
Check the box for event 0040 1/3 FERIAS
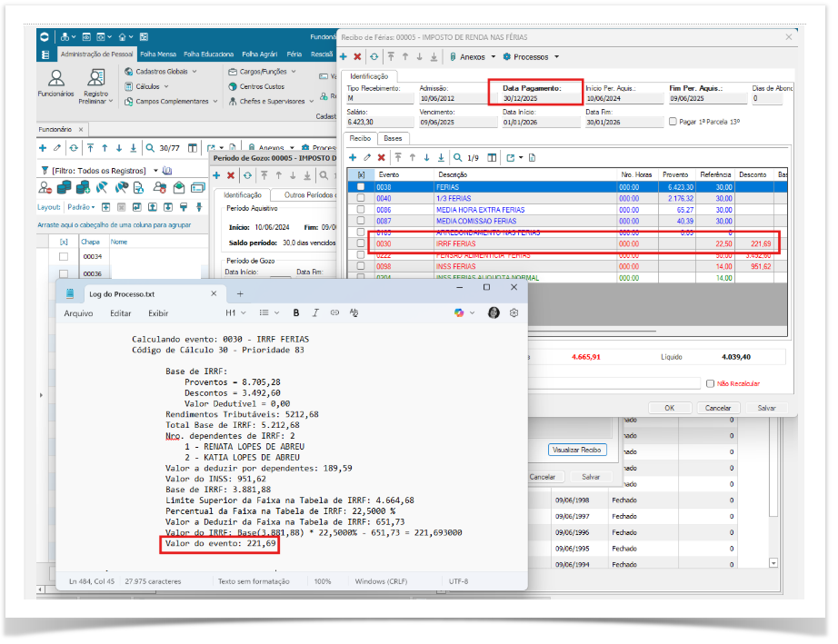click(x=361, y=198)
